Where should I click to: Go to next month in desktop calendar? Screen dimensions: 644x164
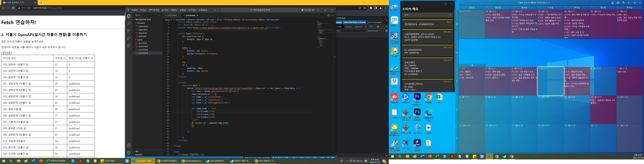tap(634, 3)
